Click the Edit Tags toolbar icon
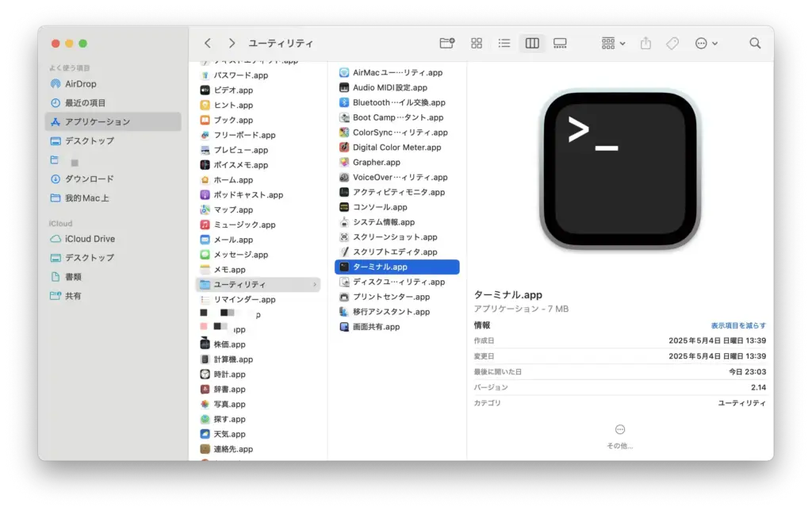This screenshot has height=511, width=812. tap(672, 44)
